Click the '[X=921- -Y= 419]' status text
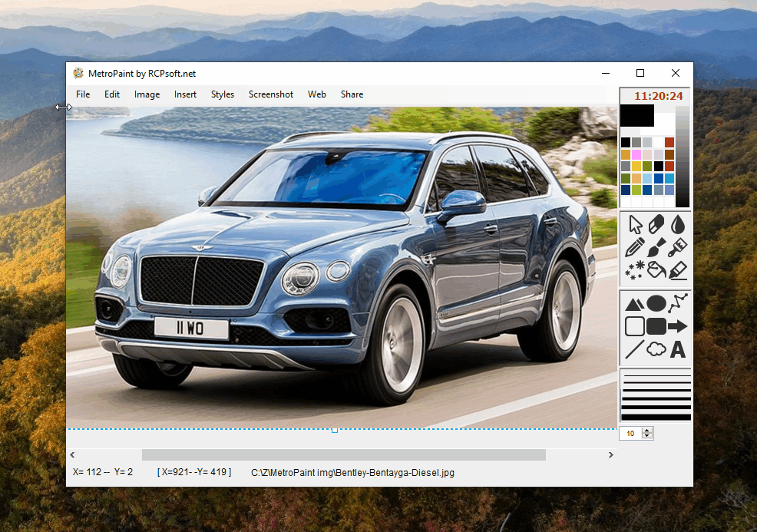This screenshot has height=532, width=757. (194, 472)
